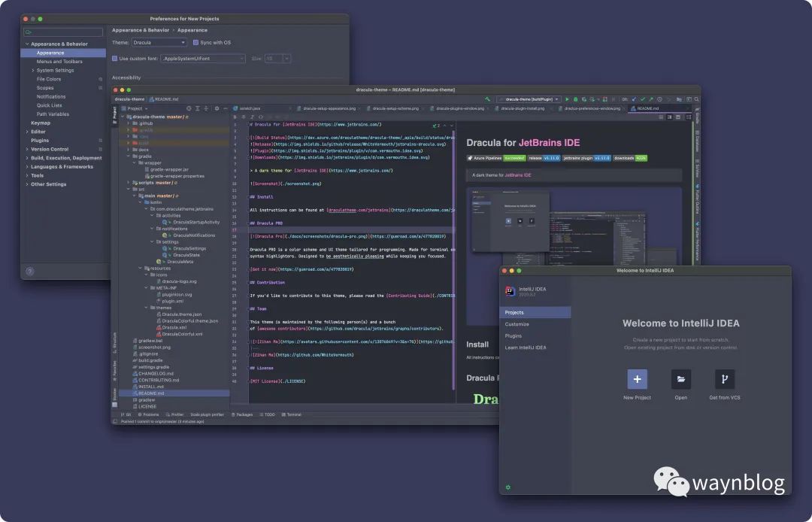Open TODO tool window tab
This screenshot has width=812, height=522.
coord(268,414)
